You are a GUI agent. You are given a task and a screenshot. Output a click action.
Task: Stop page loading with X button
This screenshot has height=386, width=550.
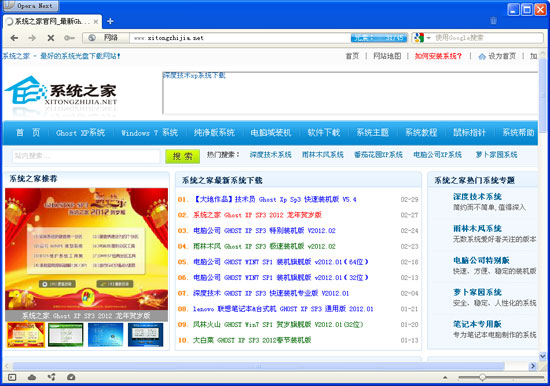point(51,38)
